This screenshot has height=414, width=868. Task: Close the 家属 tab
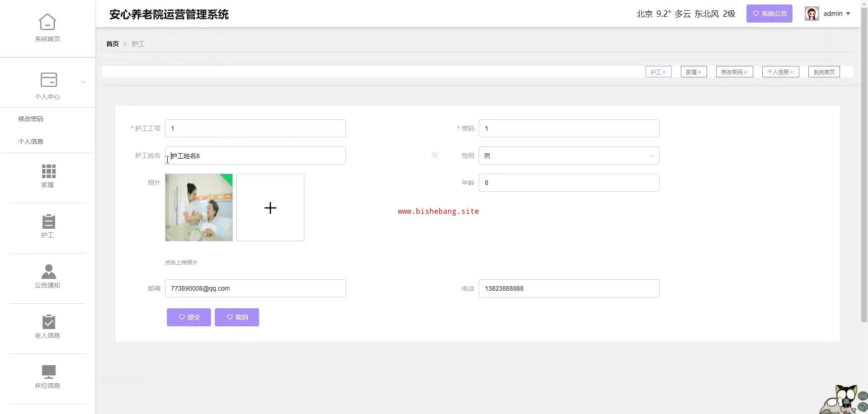pyautogui.click(x=699, y=72)
